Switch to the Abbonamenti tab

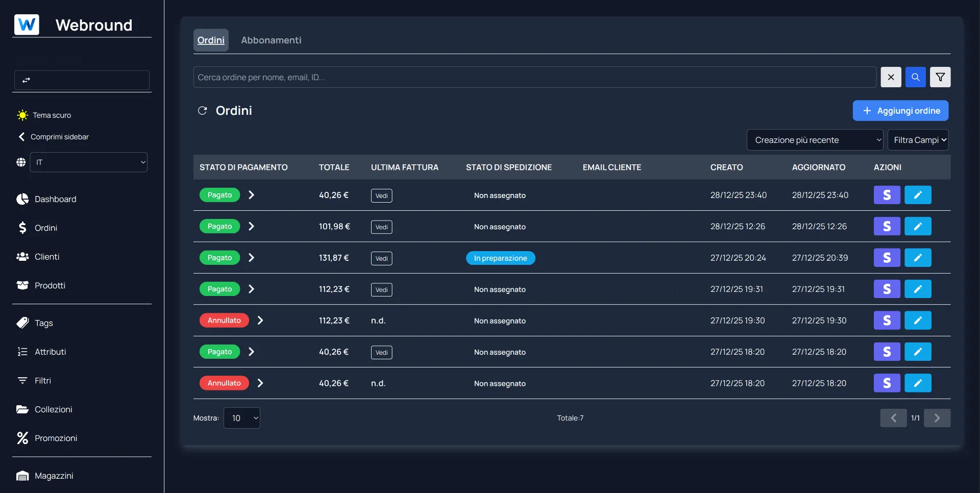click(x=271, y=40)
